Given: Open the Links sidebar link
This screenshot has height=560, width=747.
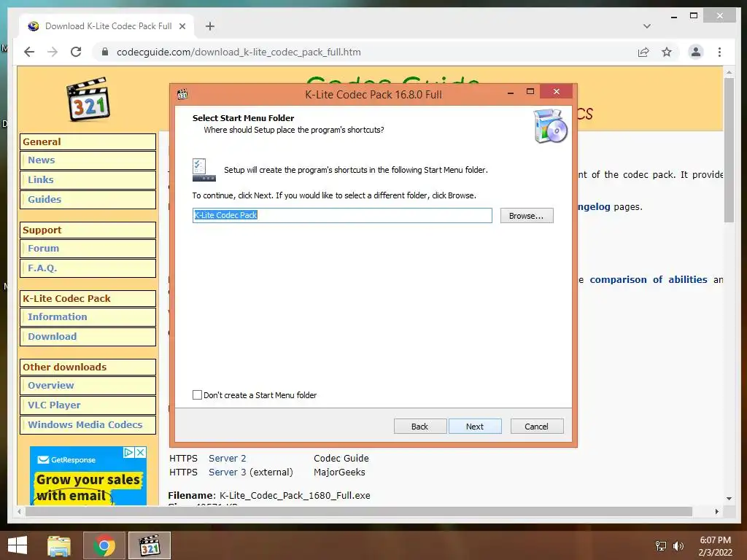Looking at the screenshot, I should click(x=41, y=180).
